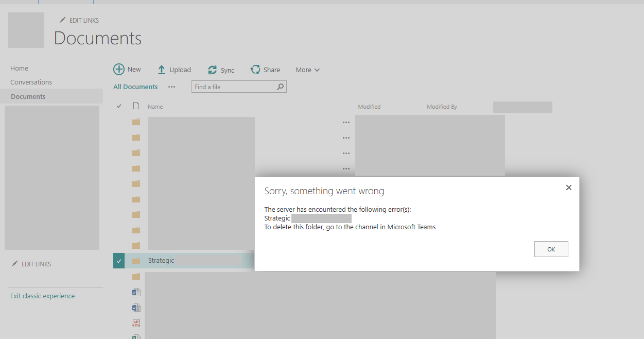Select the All Documents view
Viewport: 644px width, 339px height.
coord(135,87)
